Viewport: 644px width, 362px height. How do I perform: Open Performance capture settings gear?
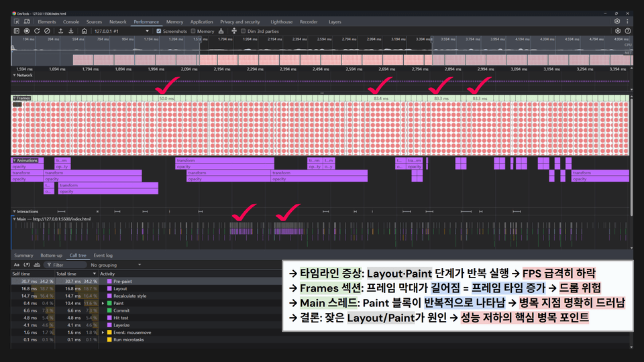pyautogui.click(x=618, y=31)
